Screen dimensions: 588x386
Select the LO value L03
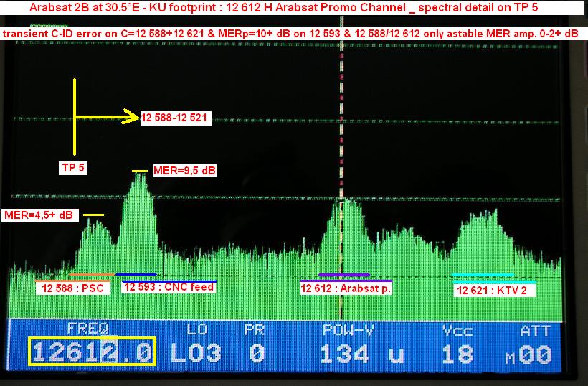[x=196, y=354]
